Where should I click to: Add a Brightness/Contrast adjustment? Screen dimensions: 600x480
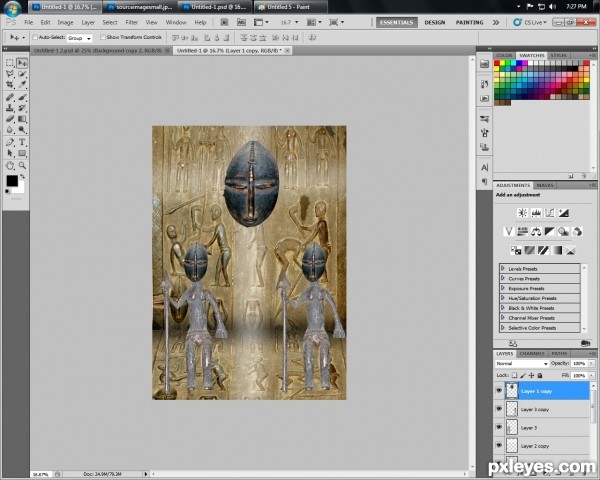pos(522,213)
